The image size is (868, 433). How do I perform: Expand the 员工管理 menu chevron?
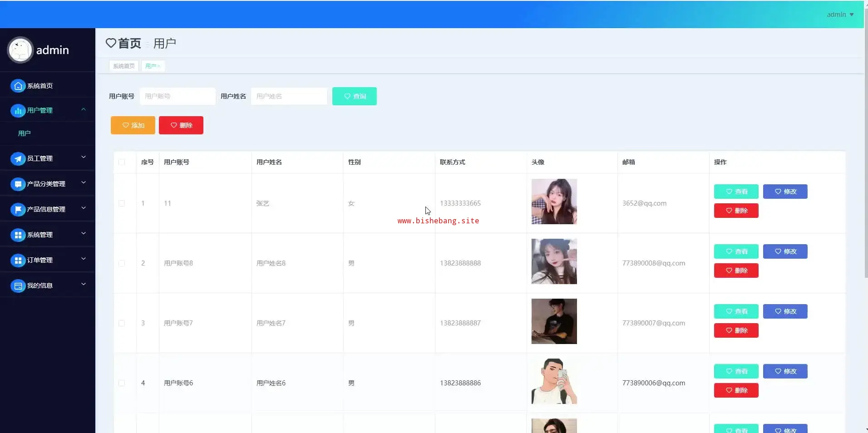click(x=84, y=157)
